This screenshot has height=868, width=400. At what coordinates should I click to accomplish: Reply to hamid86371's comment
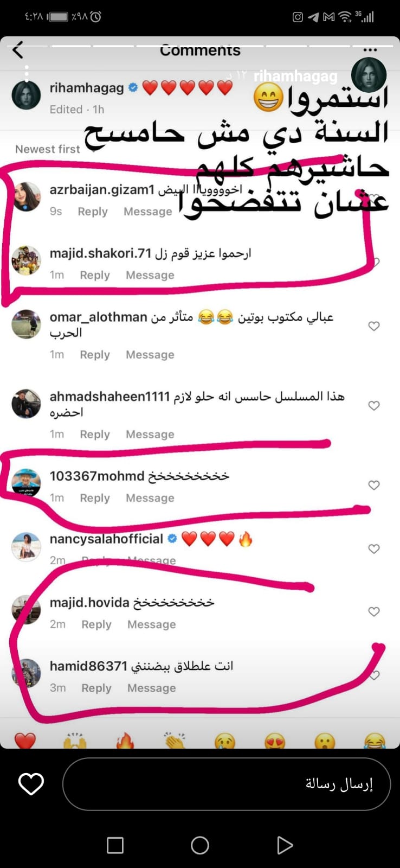click(x=96, y=688)
